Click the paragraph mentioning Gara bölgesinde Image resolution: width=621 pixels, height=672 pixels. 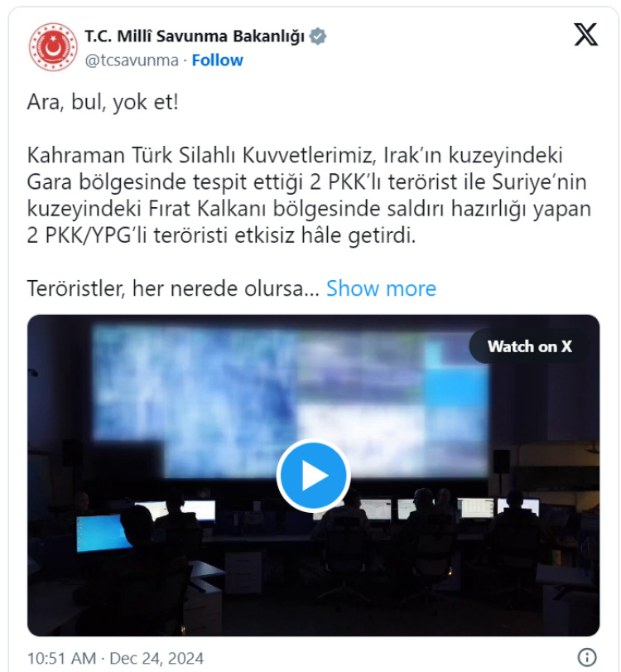click(309, 196)
